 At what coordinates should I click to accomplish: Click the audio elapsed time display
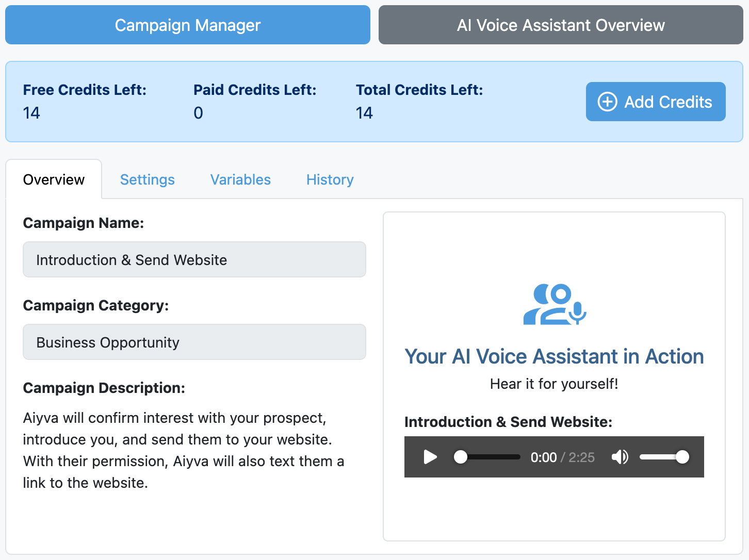(544, 457)
